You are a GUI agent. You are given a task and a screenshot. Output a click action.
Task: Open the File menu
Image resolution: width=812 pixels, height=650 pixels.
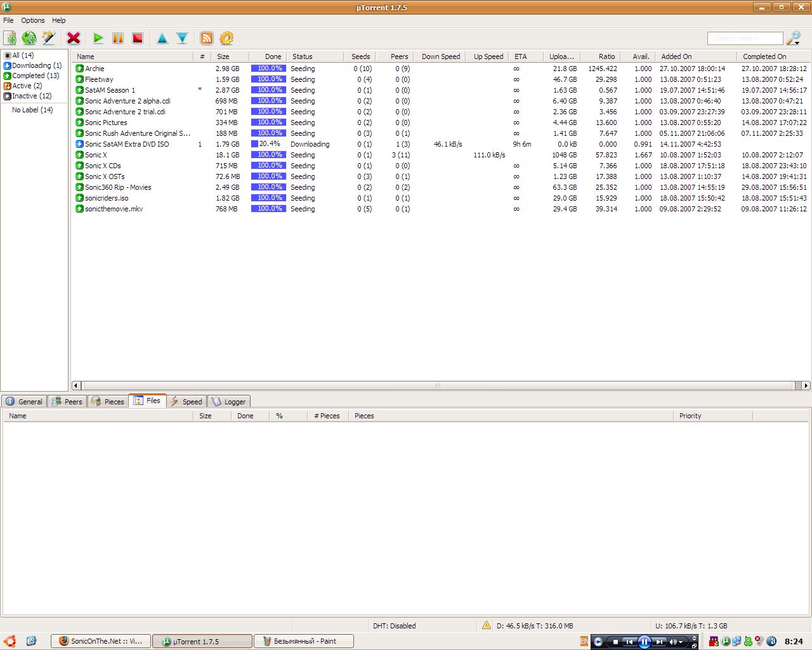(x=8, y=20)
